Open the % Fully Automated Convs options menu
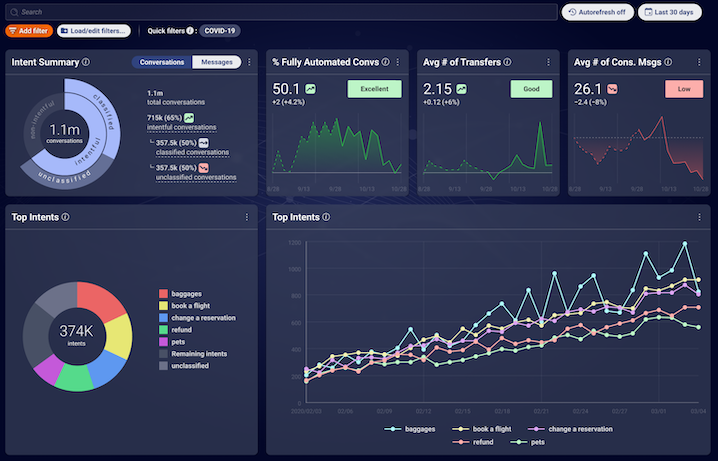 tap(397, 62)
